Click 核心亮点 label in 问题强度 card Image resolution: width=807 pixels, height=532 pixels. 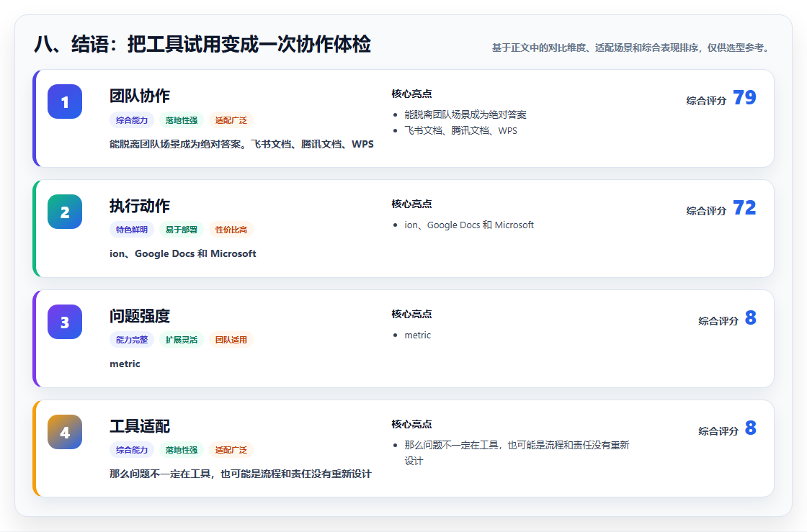point(411,314)
